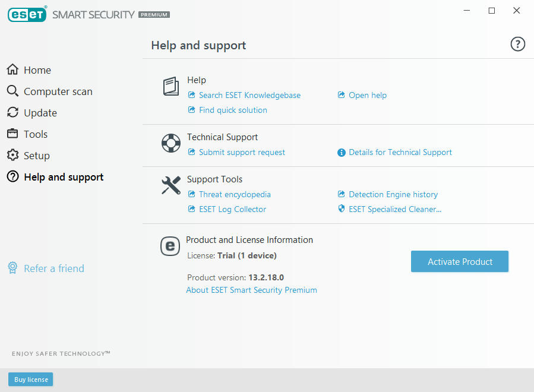Show Detection Engine history
534x392 pixels.
tap(393, 194)
